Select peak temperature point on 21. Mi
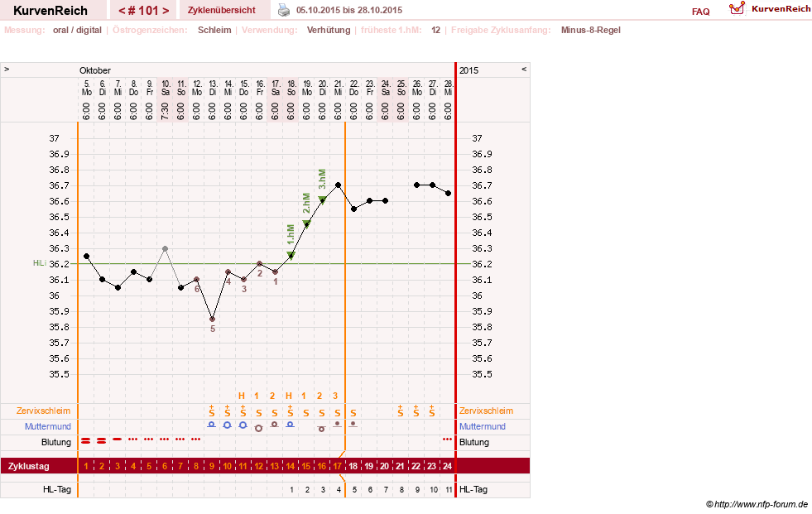 tap(339, 185)
